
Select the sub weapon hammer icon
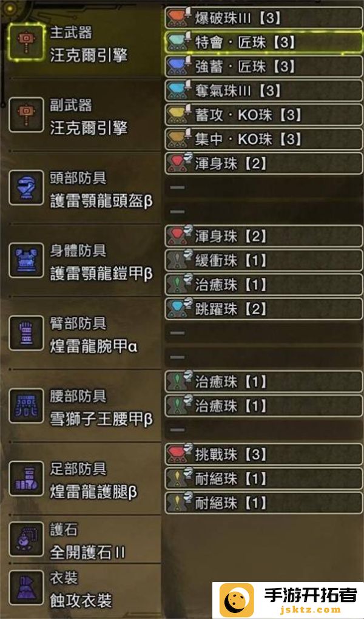pos(26,115)
